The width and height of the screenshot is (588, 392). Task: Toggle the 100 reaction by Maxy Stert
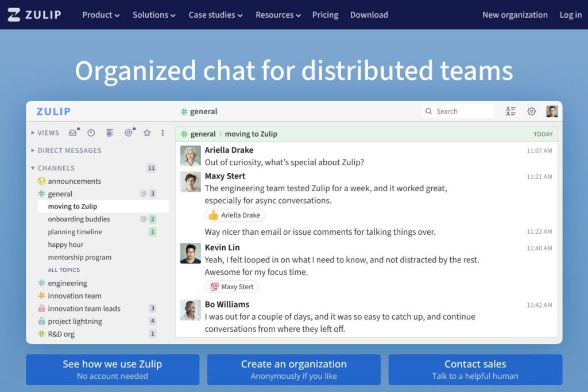tap(231, 286)
